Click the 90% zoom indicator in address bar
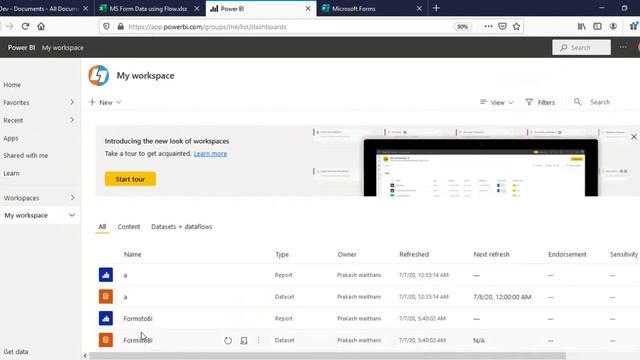This screenshot has height=360, width=640. (x=462, y=27)
